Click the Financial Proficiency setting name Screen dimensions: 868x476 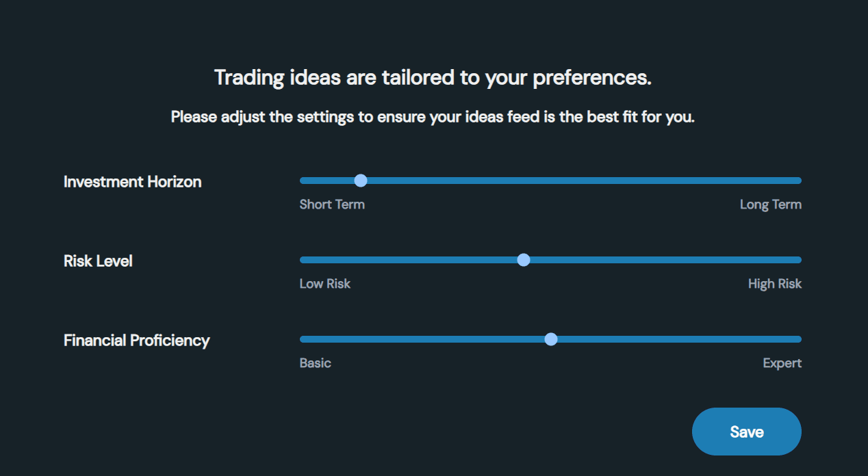[x=137, y=341]
